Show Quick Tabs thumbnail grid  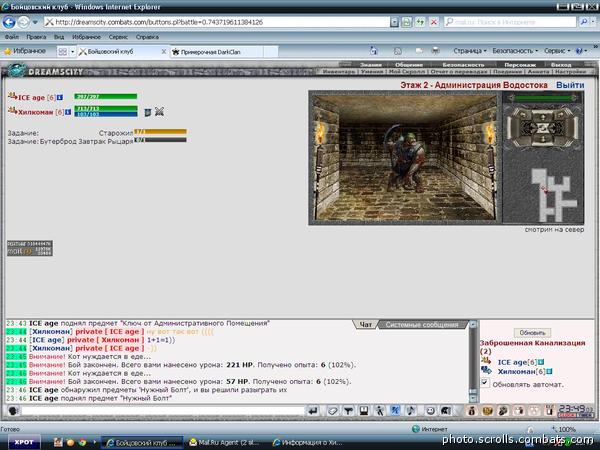[62, 51]
